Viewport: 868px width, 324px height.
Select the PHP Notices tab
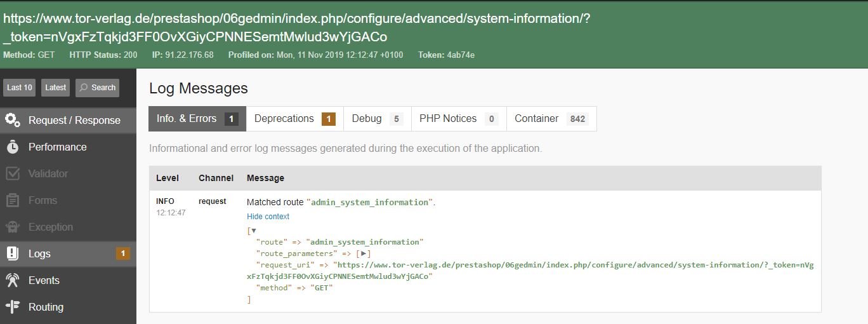pos(458,119)
